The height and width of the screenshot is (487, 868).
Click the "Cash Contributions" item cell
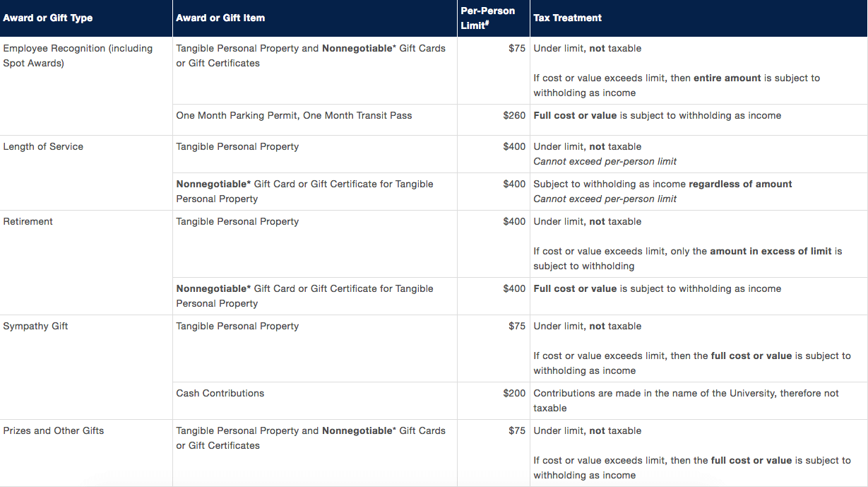220,394
